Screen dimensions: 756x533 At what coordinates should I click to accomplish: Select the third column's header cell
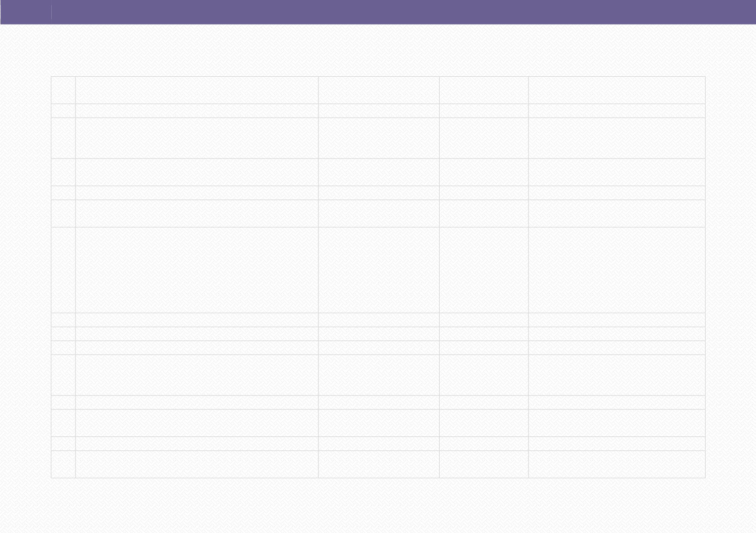tap(379, 90)
